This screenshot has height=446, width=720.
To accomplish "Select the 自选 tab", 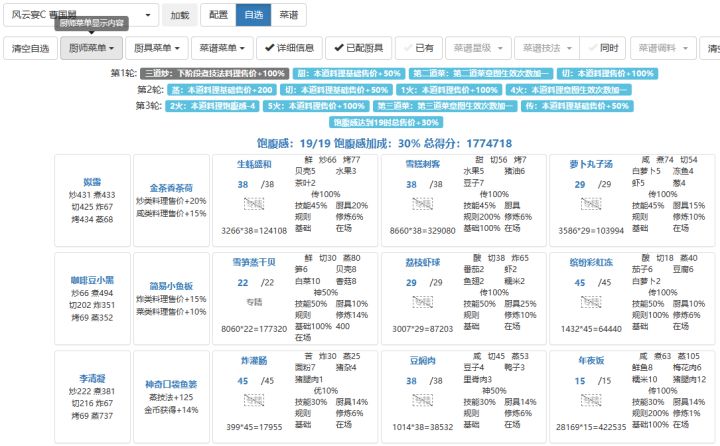I will [253, 15].
